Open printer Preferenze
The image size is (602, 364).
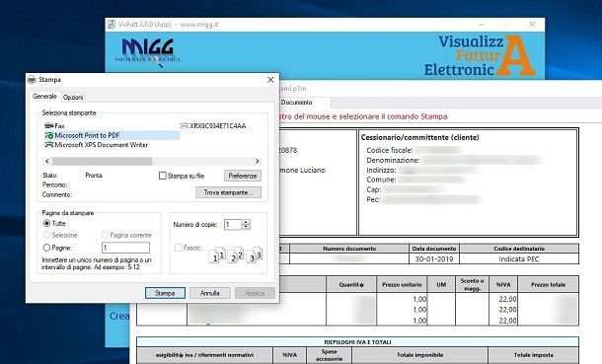pyautogui.click(x=243, y=176)
